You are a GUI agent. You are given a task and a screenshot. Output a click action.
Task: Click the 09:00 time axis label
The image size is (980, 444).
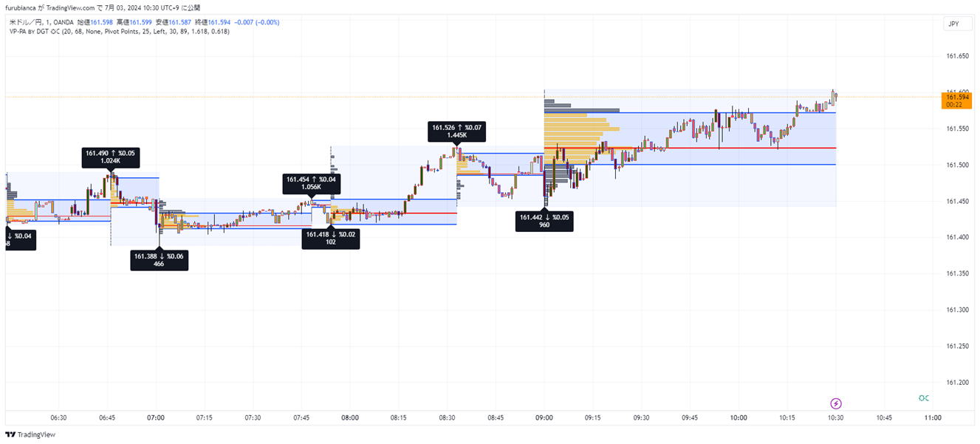pos(544,417)
